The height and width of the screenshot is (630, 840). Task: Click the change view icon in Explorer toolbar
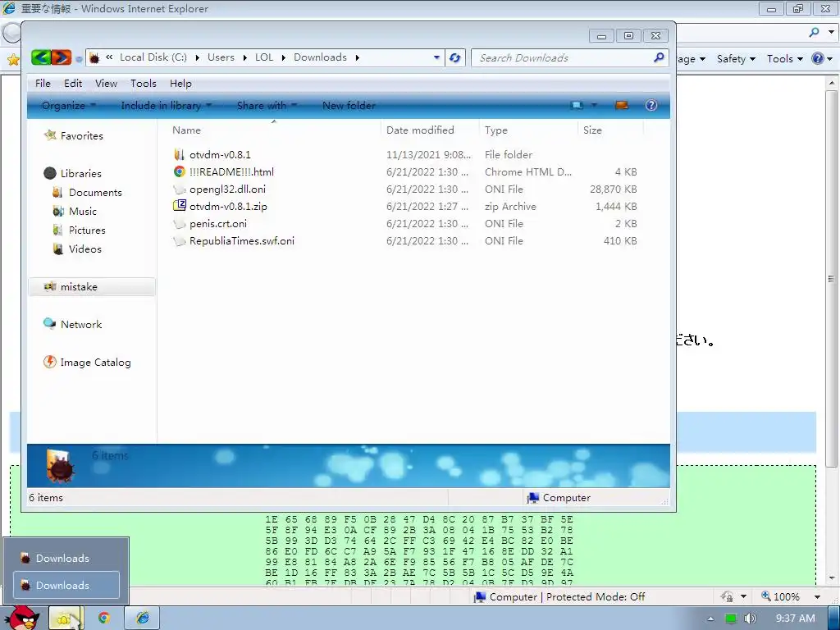pyautogui.click(x=577, y=105)
